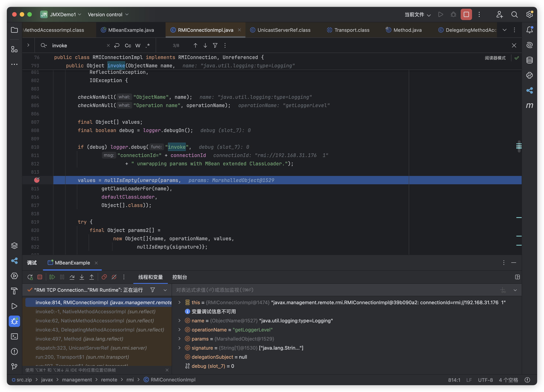Click LF line separator in status bar

(469, 380)
